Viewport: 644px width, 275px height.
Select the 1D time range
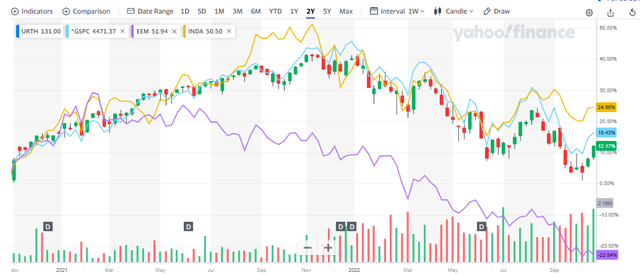click(185, 11)
